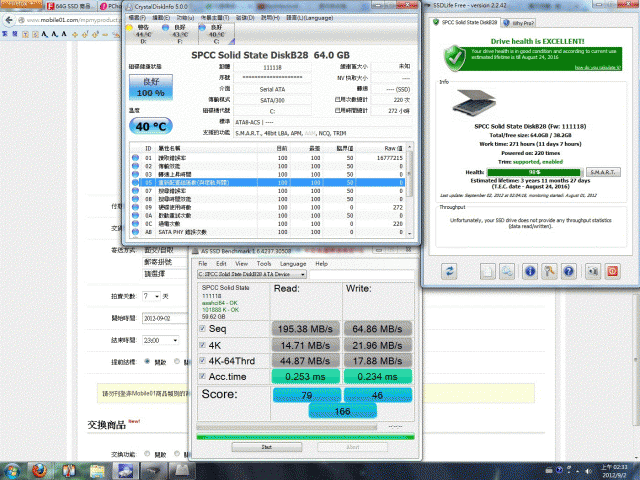Open the Edit menu in AS SSD Benchmark
Image resolution: width=640 pixels, height=480 pixels.
click(221, 264)
